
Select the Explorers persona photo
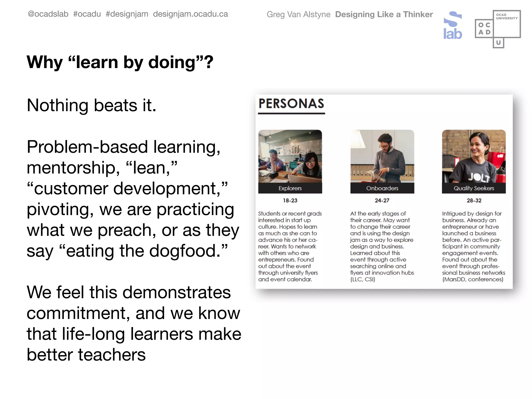pyautogui.click(x=290, y=156)
